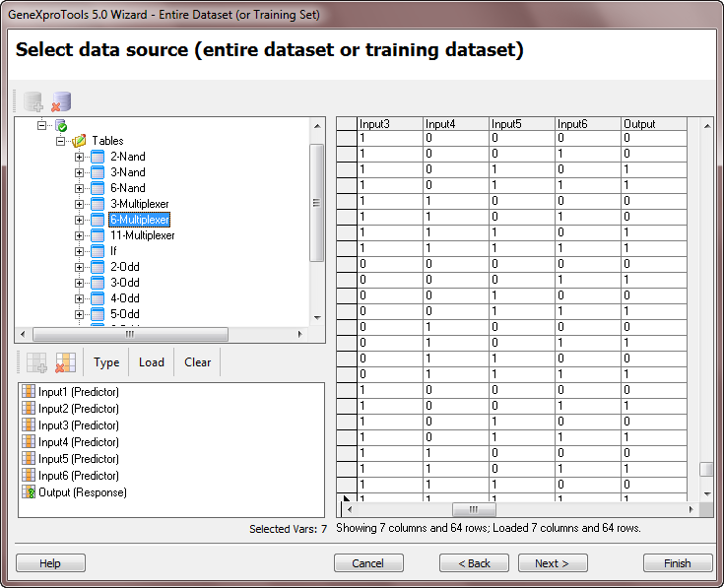Open the Type option in variables toolbar
The width and height of the screenshot is (724, 588).
(x=106, y=362)
